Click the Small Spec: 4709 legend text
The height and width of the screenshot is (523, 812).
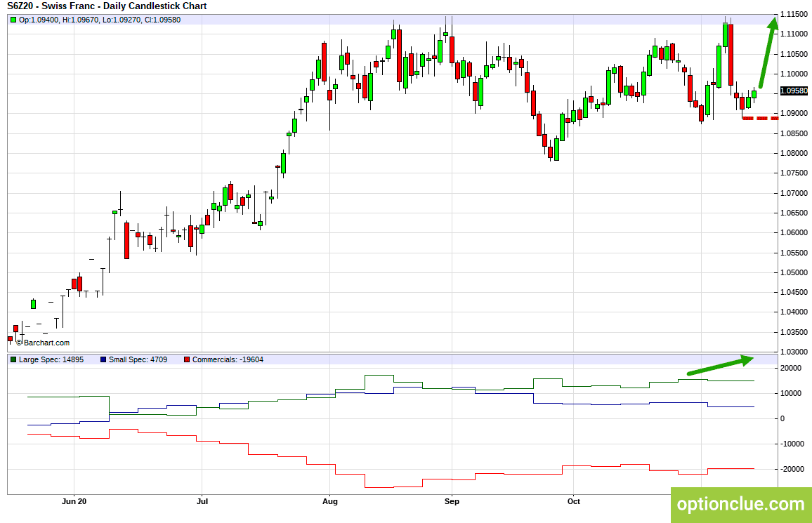(x=138, y=359)
